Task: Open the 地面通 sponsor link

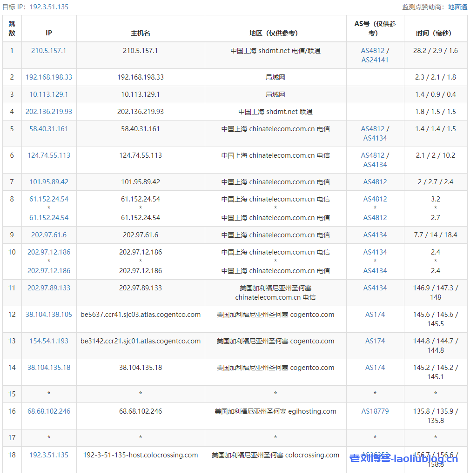Action: [457, 7]
